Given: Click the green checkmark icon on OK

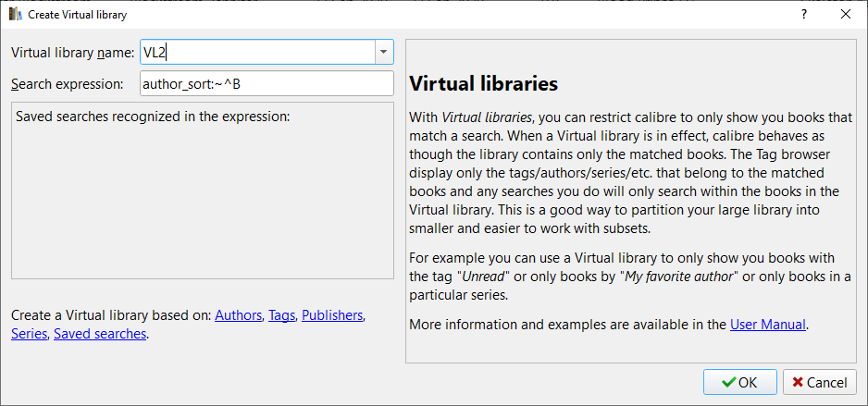Looking at the screenshot, I should (729, 382).
